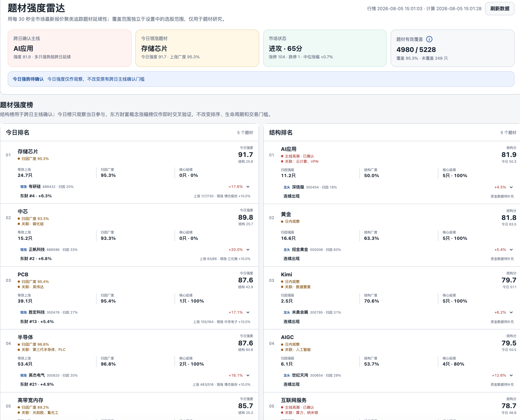Click 上涨 483/516 text in 半导体 card
520x420 pixels.
coord(203,385)
